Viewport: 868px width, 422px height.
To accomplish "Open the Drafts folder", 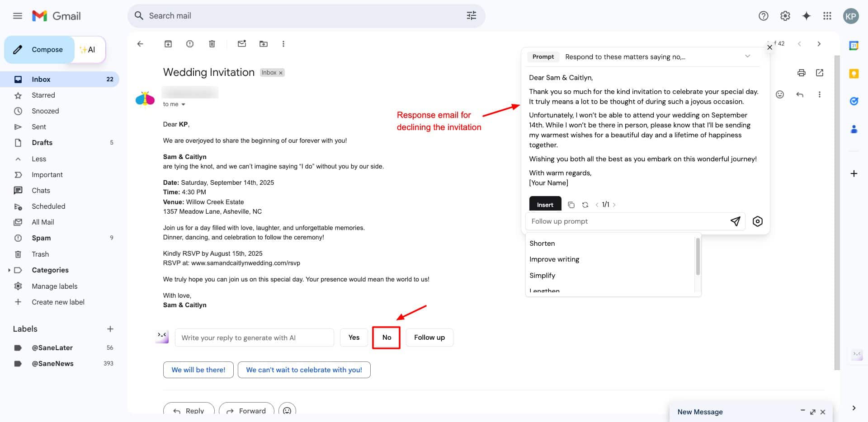I will (42, 142).
